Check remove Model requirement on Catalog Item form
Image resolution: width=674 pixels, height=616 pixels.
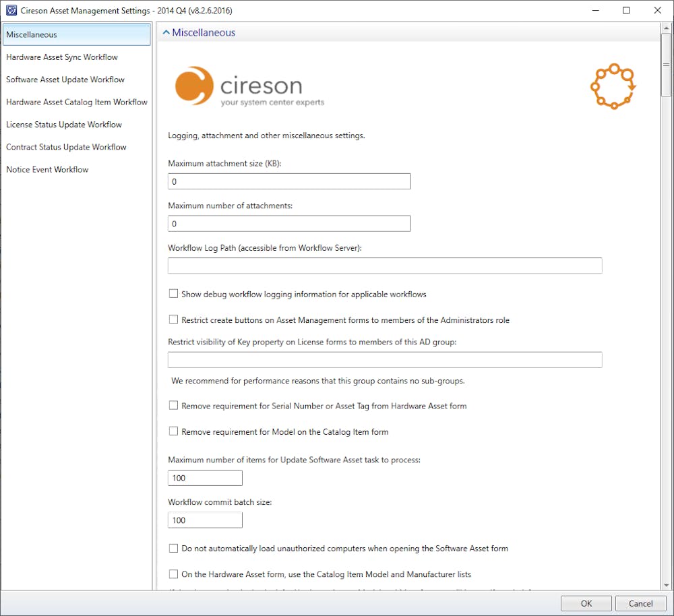[173, 431]
